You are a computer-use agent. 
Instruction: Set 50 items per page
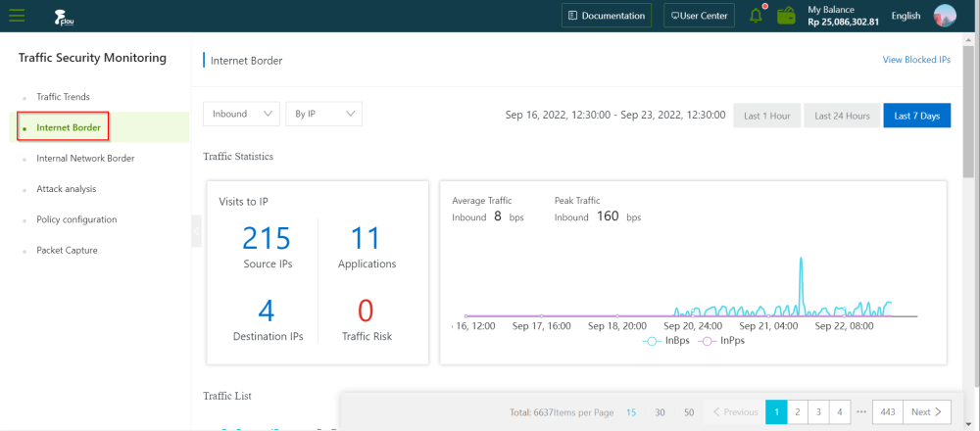pyautogui.click(x=689, y=412)
